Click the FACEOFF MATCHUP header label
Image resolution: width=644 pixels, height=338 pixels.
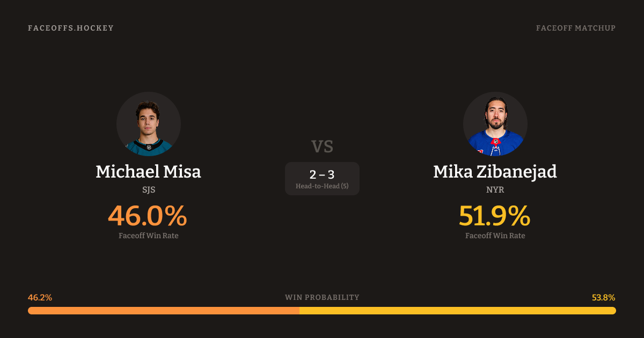575,28
